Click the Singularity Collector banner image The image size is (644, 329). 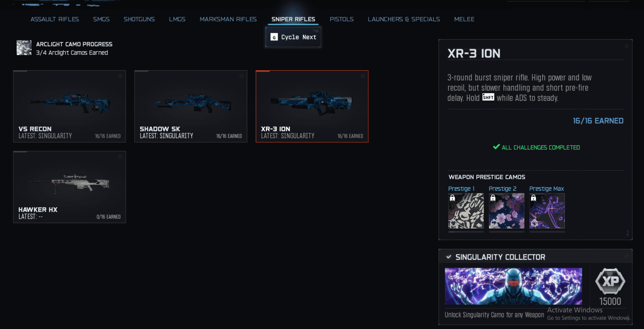[513, 286]
